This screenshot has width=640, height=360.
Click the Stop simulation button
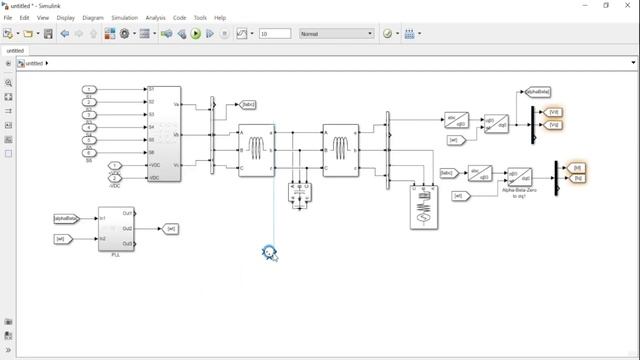(224, 34)
